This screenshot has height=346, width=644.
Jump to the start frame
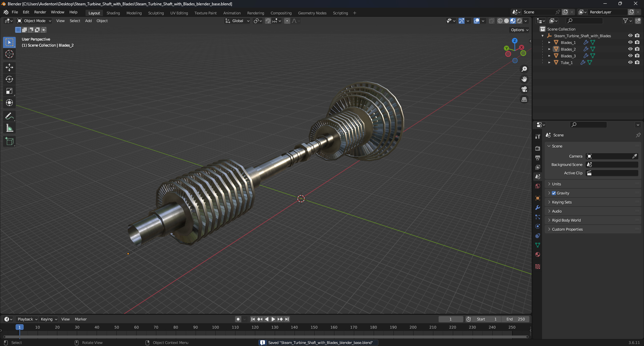pos(253,319)
